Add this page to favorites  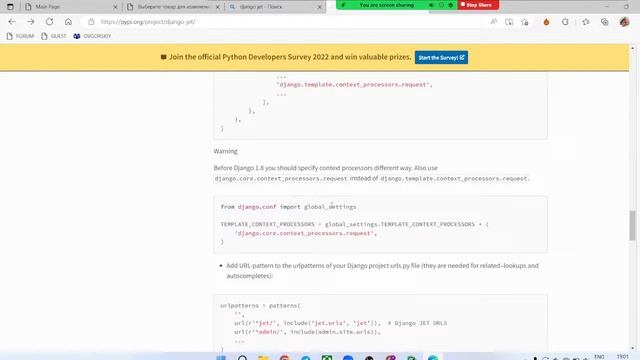pyautogui.click(x=525, y=22)
